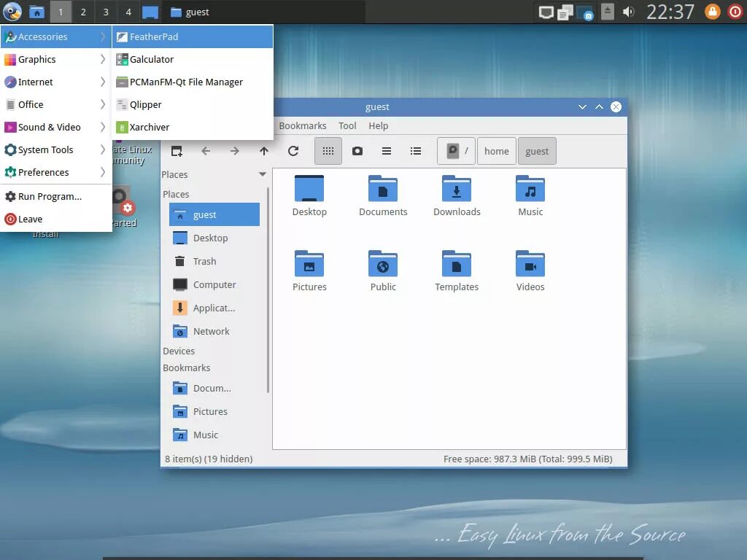The width and height of the screenshot is (747, 560).
Task: Click the guest path button
Action: (x=537, y=151)
